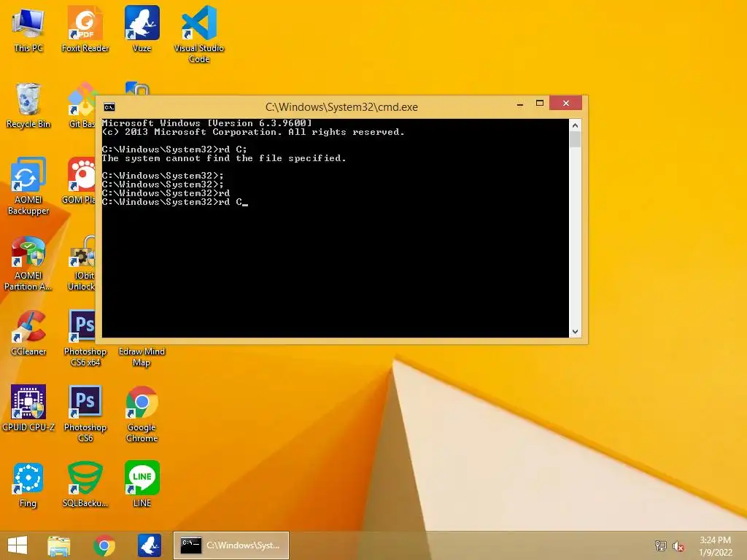Click cmd scrollbar down arrow
This screenshot has width=747, height=560.
click(x=575, y=332)
